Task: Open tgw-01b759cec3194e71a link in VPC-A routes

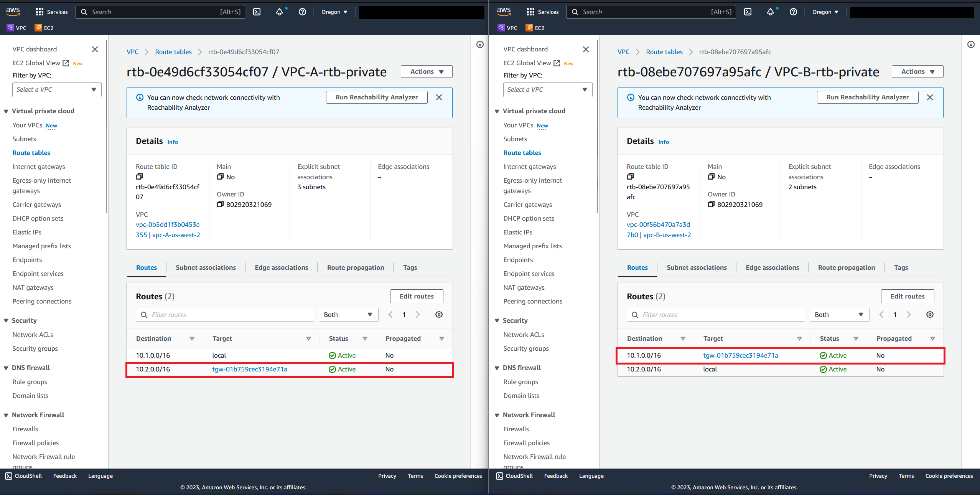Action: 249,369
